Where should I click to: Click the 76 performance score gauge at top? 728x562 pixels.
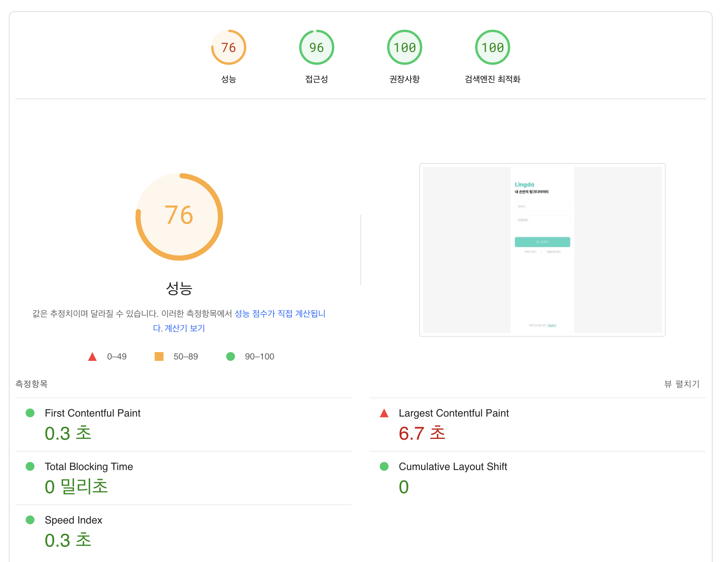click(228, 47)
